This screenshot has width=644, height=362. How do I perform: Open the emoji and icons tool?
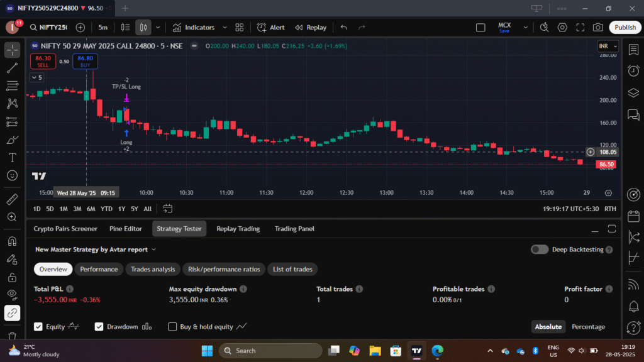click(x=13, y=176)
